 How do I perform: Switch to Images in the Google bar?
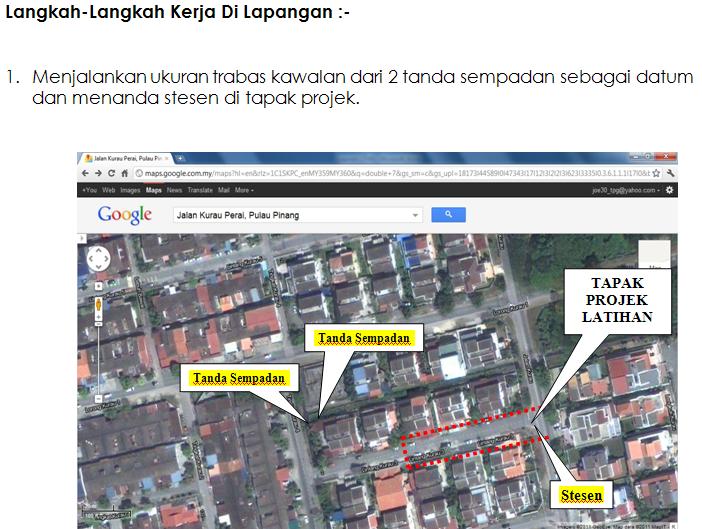click(x=130, y=190)
